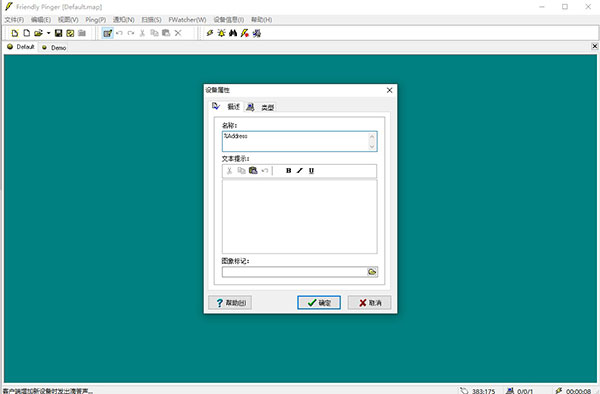Open the 编辑(E) menu

tap(41, 20)
